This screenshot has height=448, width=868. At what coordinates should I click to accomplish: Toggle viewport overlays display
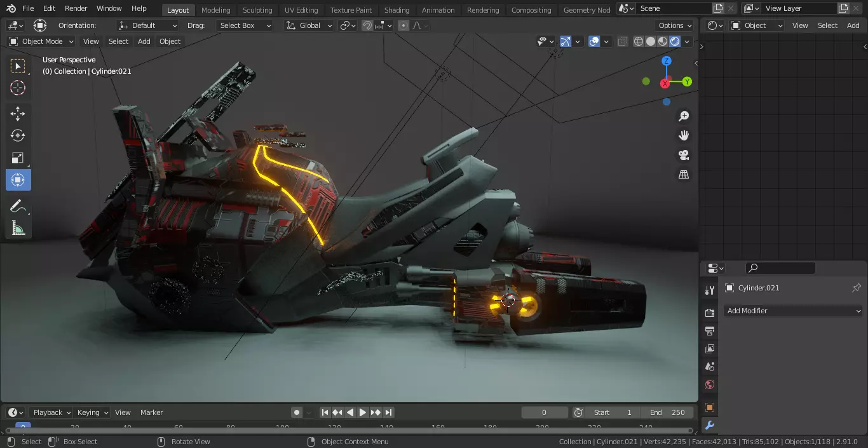pos(594,41)
